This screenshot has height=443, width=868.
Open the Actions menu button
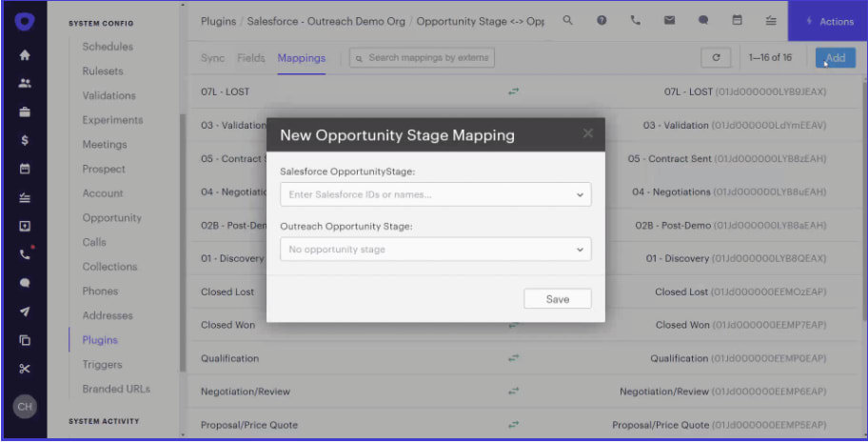tap(828, 21)
